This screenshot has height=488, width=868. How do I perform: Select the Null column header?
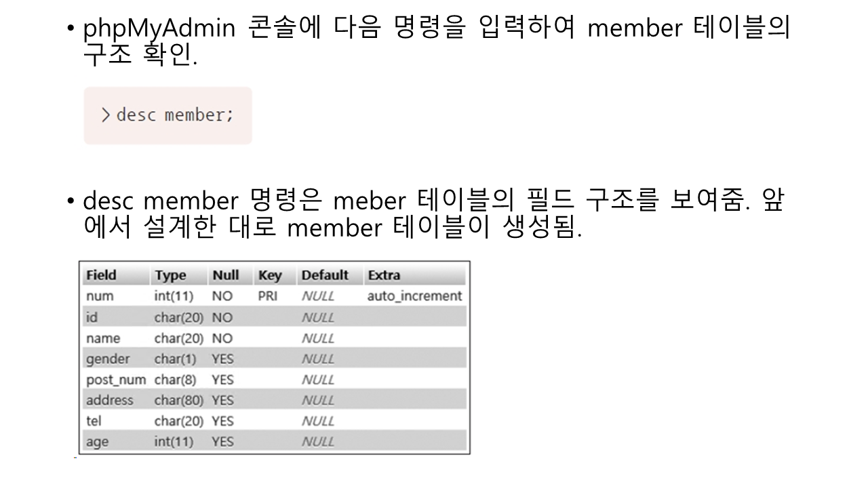226,275
